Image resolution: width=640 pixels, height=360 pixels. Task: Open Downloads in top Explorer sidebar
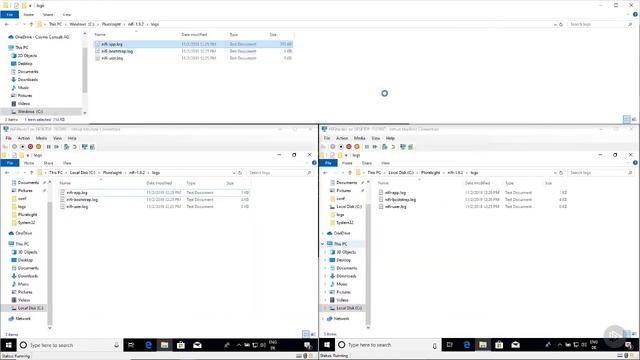[x=28, y=80]
